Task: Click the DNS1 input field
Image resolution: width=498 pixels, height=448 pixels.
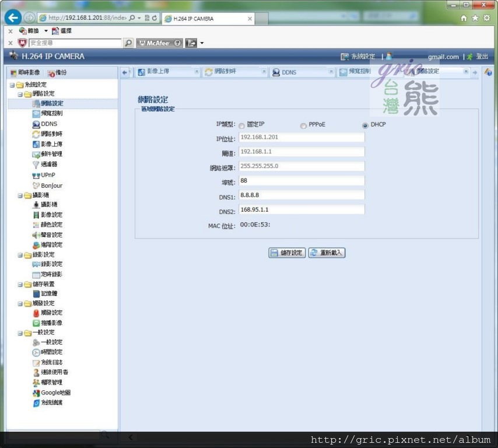Action: (x=301, y=195)
